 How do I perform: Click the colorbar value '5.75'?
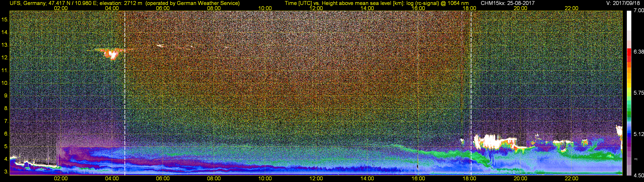tap(638, 93)
